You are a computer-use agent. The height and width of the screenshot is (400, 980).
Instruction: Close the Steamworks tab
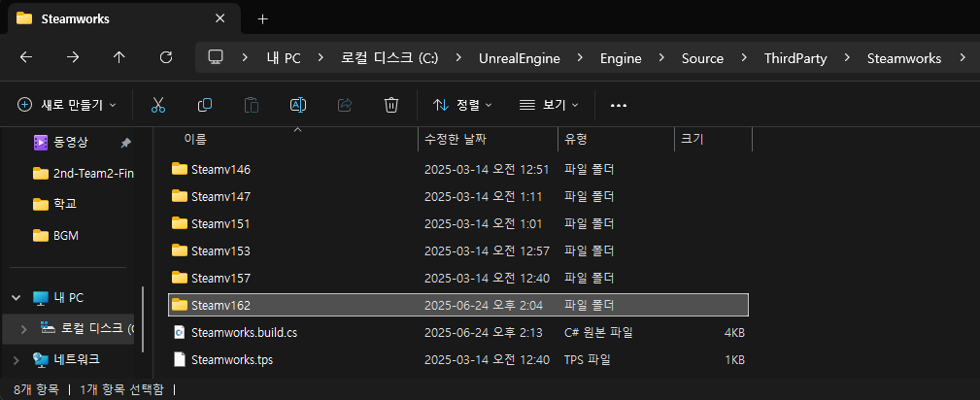click(x=220, y=18)
